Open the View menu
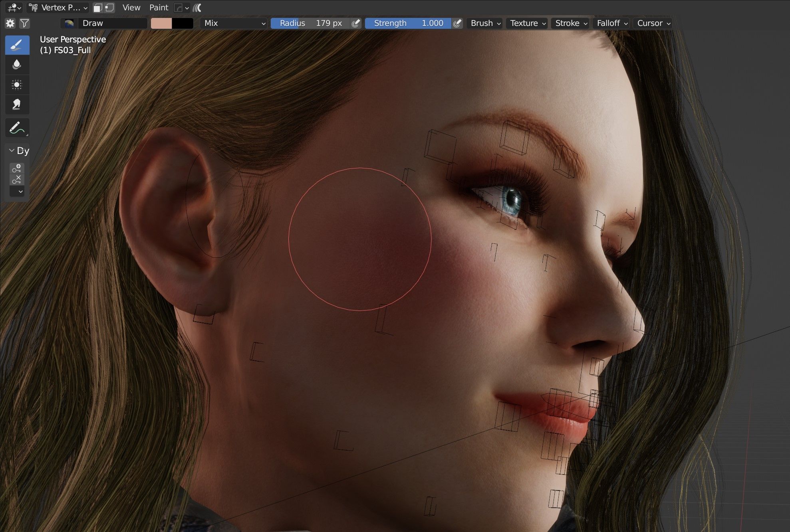Screen dimensions: 790x532 click(131, 7)
